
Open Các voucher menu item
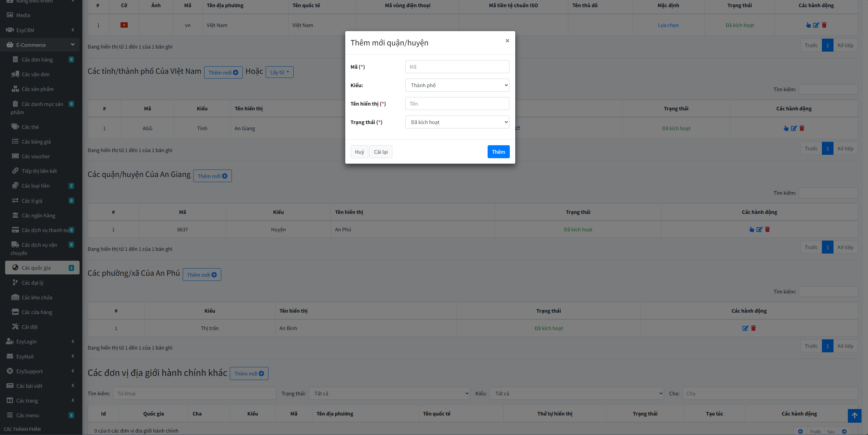point(36,156)
